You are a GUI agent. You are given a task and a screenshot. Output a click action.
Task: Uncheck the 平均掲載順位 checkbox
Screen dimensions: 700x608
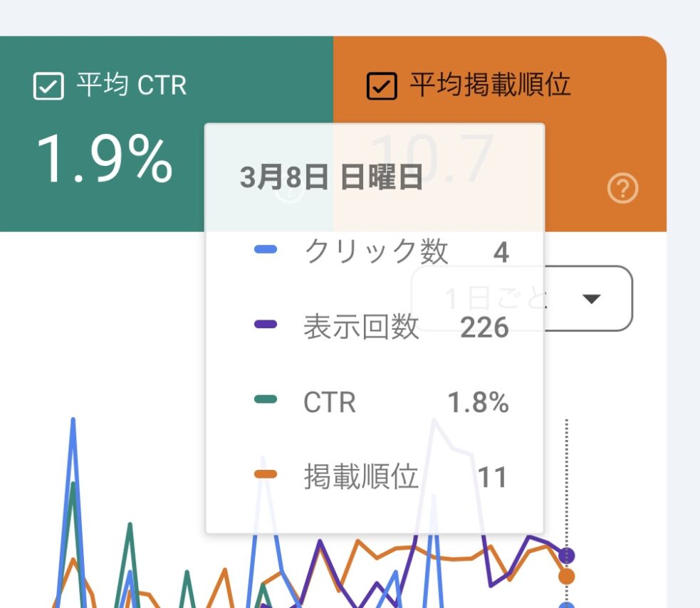(381, 87)
